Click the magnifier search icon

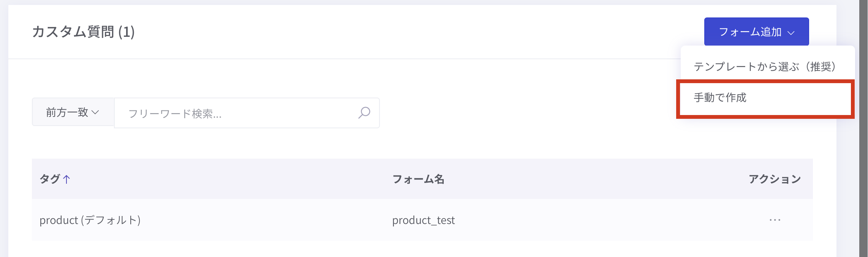pos(364,113)
